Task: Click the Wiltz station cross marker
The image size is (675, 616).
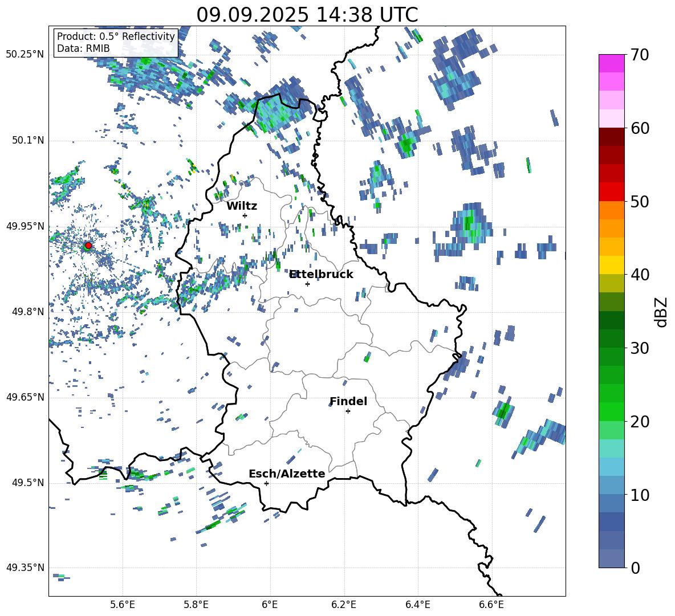Action: (245, 215)
